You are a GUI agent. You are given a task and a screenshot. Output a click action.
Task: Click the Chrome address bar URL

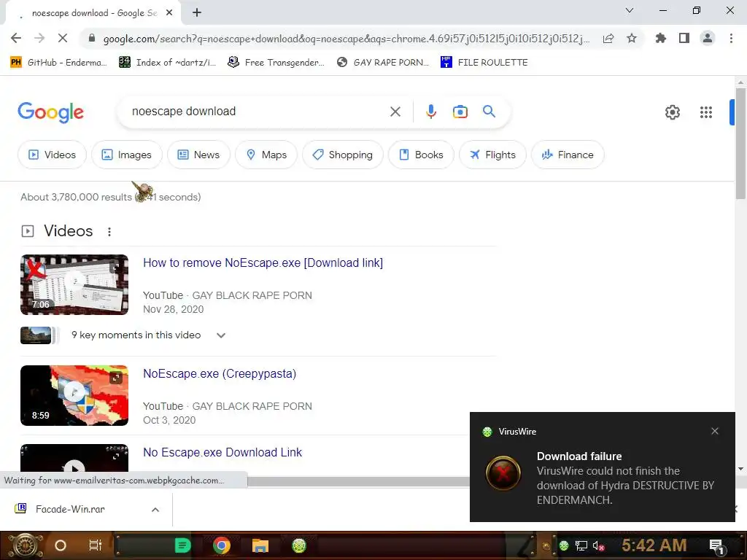point(347,39)
